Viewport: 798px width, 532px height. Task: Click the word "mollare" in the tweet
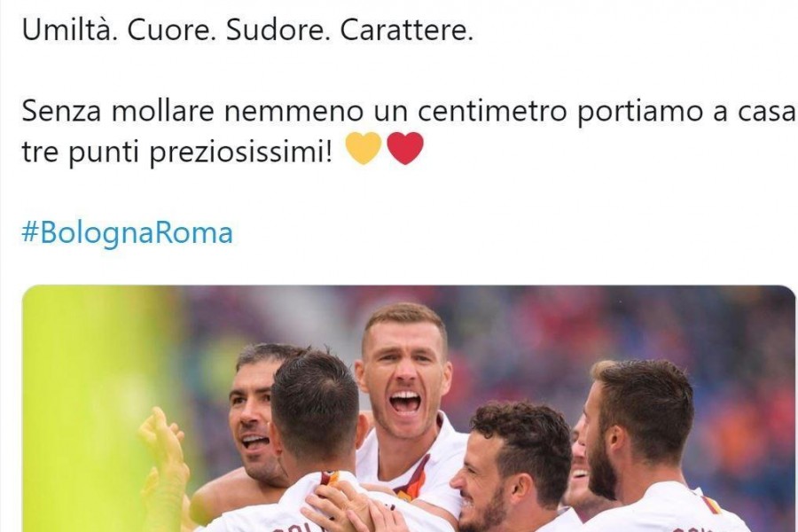click(x=162, y=112)
